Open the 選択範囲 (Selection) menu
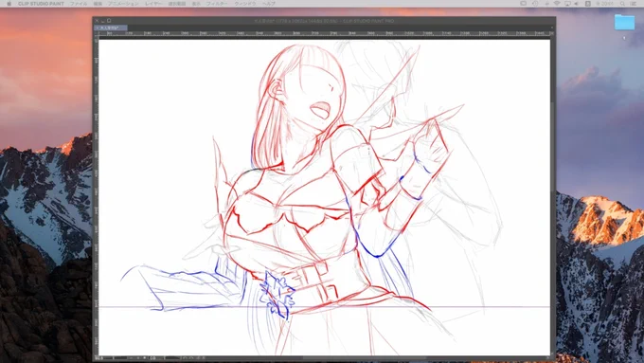644x363 pixels. (x=176, y=3)
